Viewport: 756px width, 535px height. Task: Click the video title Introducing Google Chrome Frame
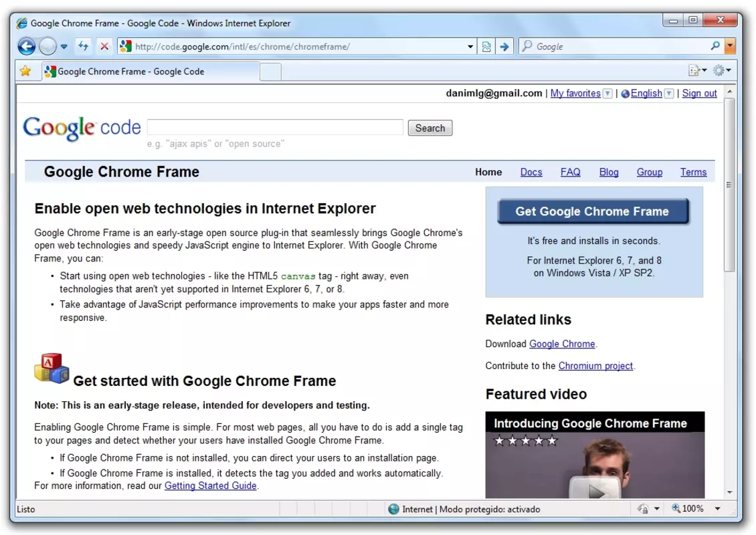coord(590,423)
